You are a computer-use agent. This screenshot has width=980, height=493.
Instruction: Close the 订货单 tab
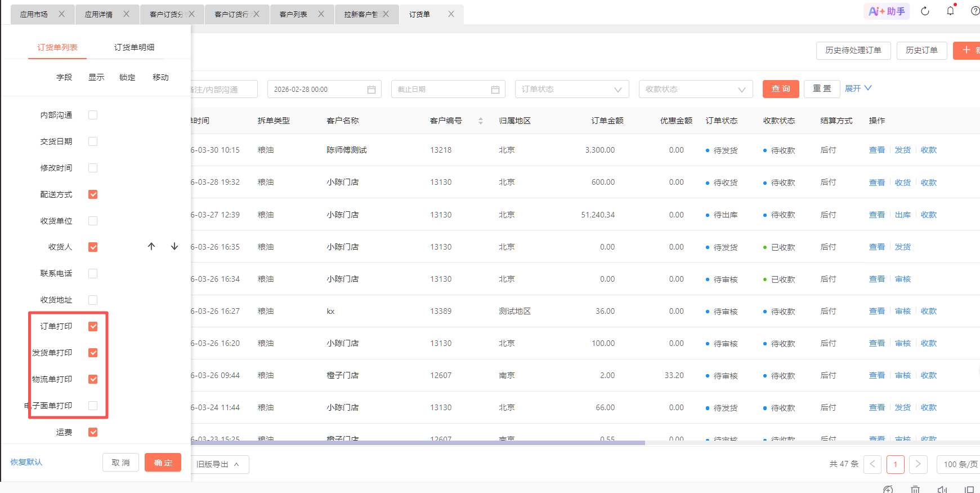tap(451, 14)
